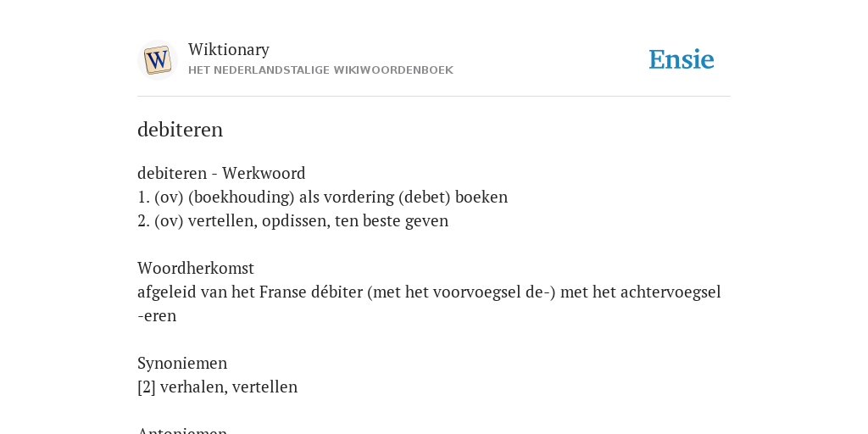
Task: Click the subtitle 'Het Nederlandstalige Wikiwoordenboek'
Action: (x=320, y=70)
